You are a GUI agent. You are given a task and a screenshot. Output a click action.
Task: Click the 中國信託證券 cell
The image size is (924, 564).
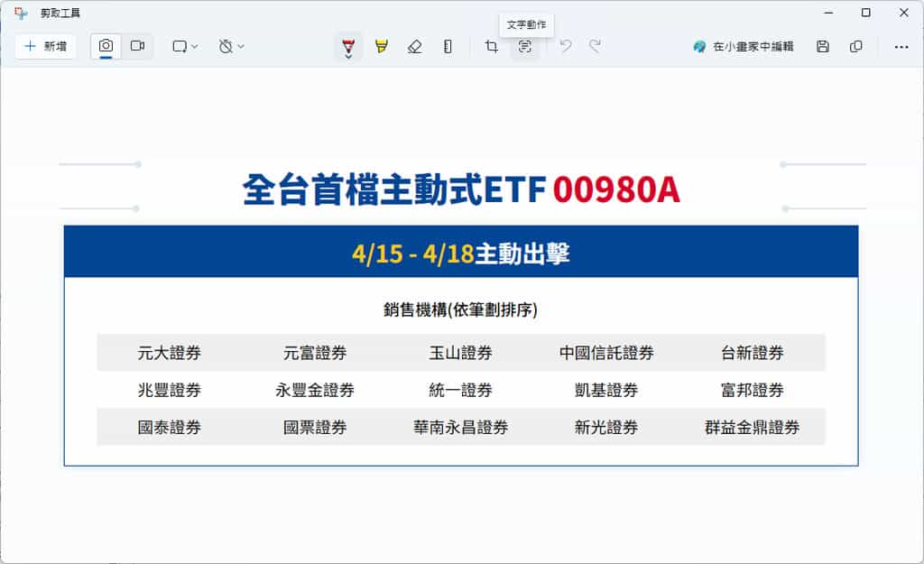coord(606,353)
